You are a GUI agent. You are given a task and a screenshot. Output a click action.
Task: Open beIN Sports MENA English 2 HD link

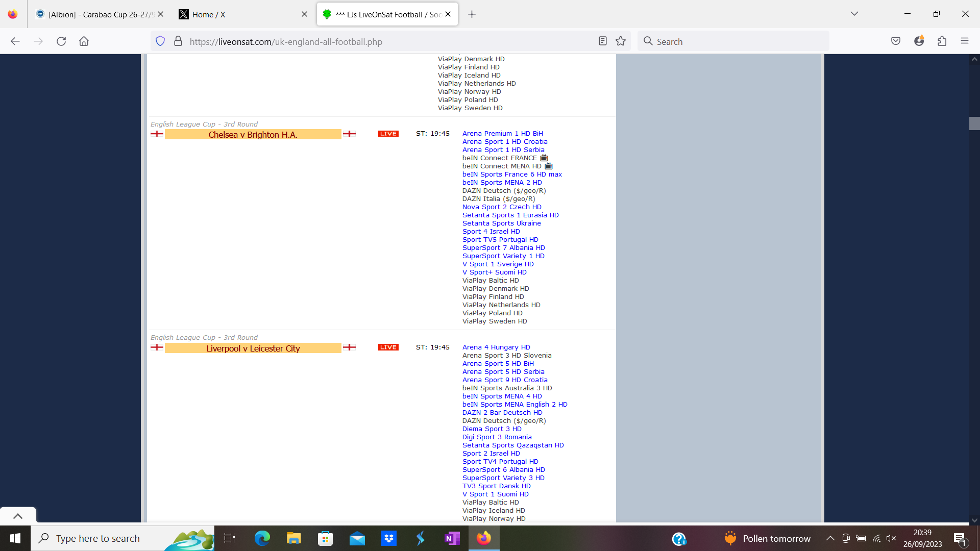pos(515,405)
